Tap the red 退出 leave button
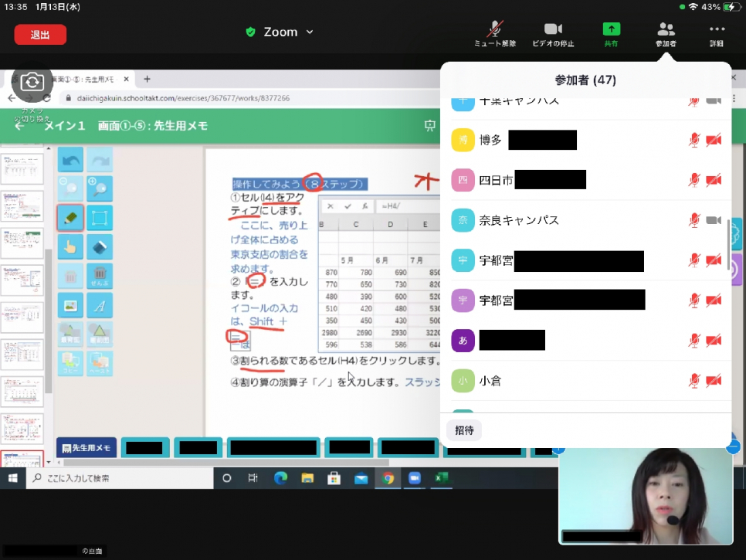The image size is (746, 560). 40,35
